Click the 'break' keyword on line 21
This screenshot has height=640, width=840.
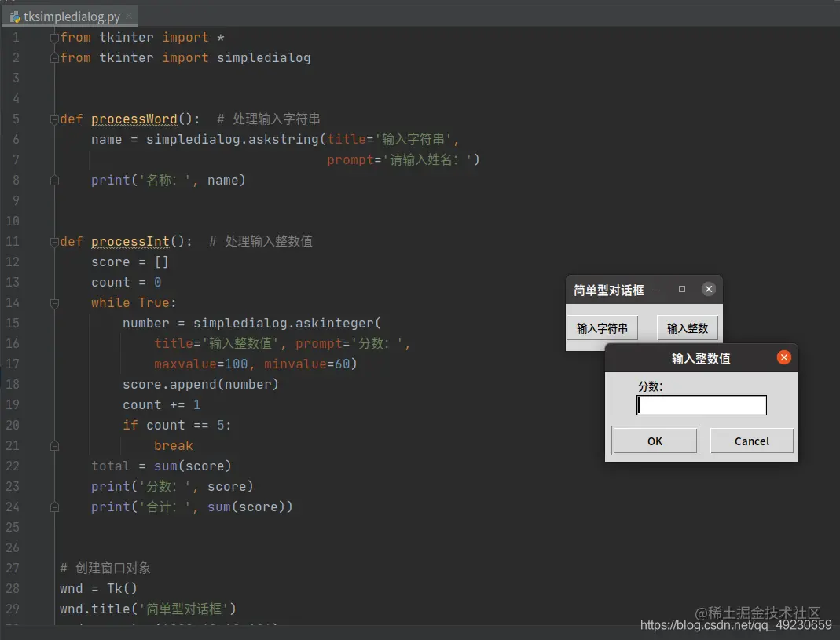(173, 445)
